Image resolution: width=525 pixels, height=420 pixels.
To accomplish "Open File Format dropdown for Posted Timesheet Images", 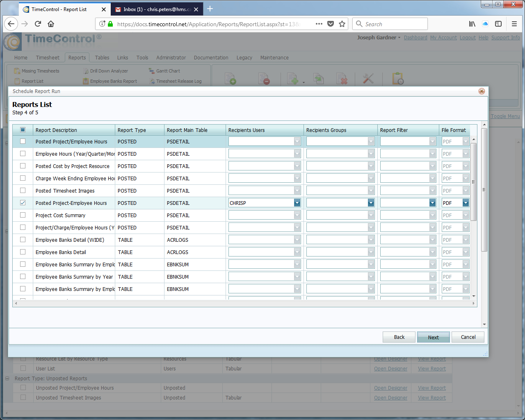I will coord(466,191).
